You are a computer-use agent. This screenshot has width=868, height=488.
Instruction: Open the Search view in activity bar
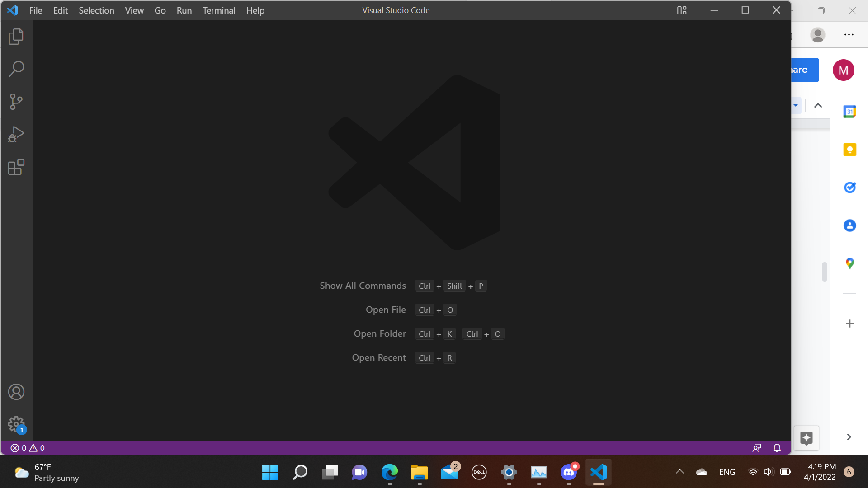click(x=16, y=69)
